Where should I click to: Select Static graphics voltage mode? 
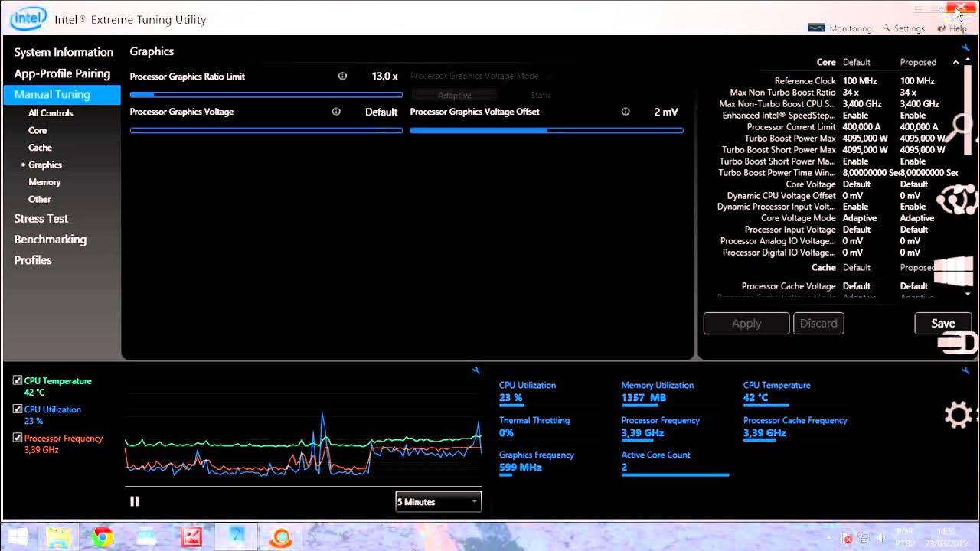point(541,95)
